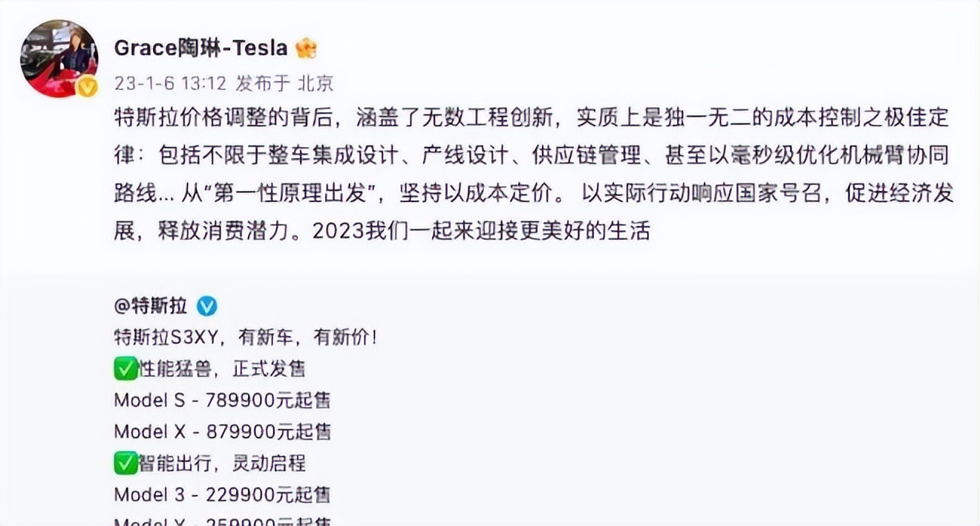
Task: Click the "Model S - 789900元起售" line
Action: 222,400
